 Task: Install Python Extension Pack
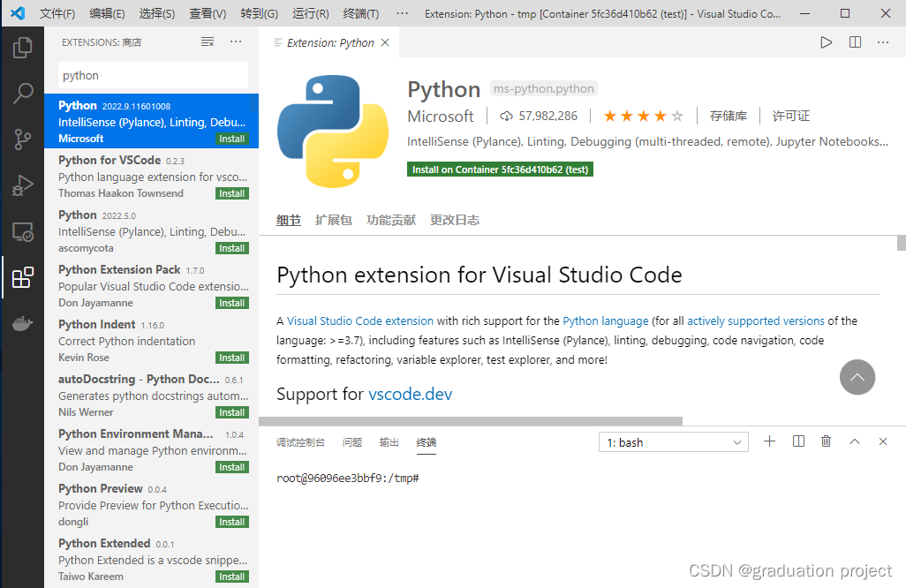(x=231, y=303)
